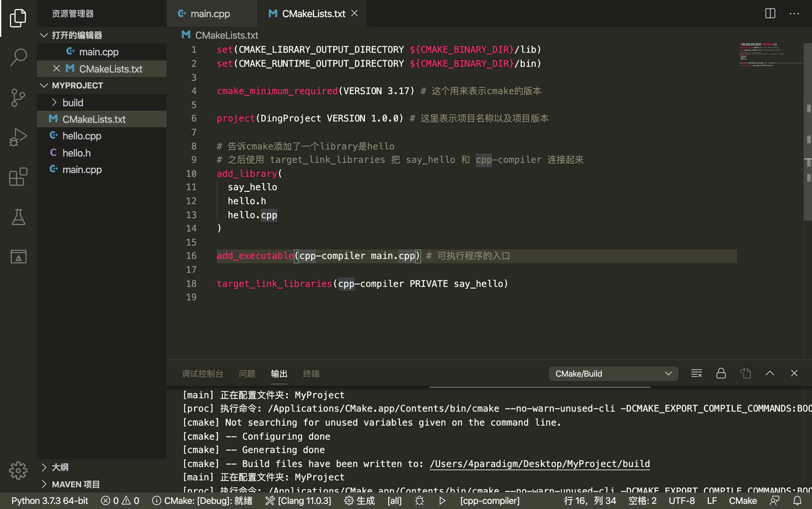The height and width of the screenshot is (509, 812).
Task: Open the Explorer view in activity bar
Action: [18, 17]
